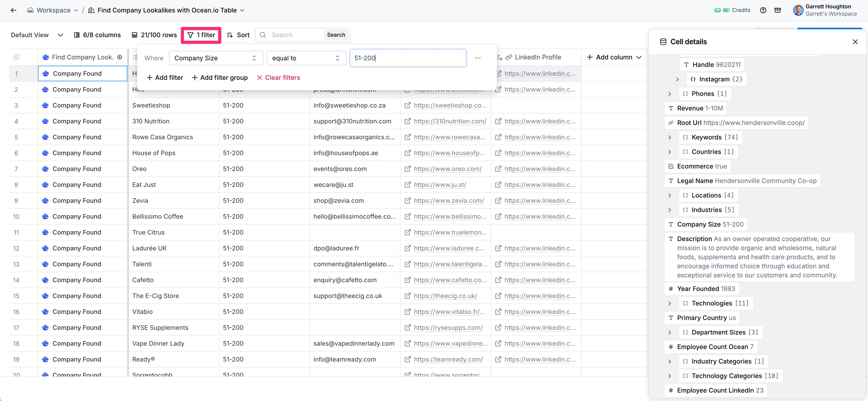Image resolution: width=868 pixels, height=401 pixels.
Task: Open the help question mark icon
Action: point(763,10)
